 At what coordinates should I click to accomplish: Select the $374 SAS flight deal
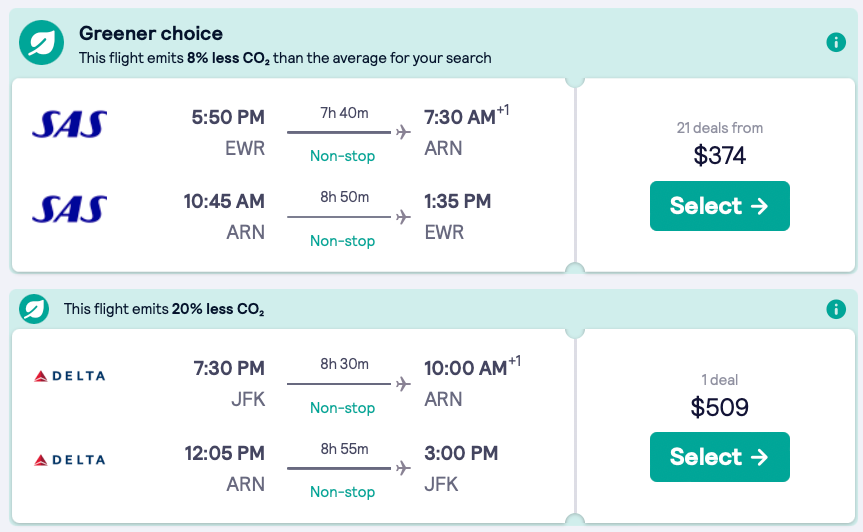(719, 206)
